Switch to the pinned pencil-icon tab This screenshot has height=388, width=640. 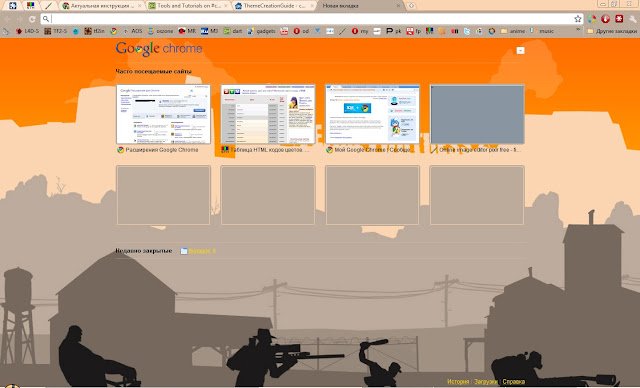coord(49,6)
